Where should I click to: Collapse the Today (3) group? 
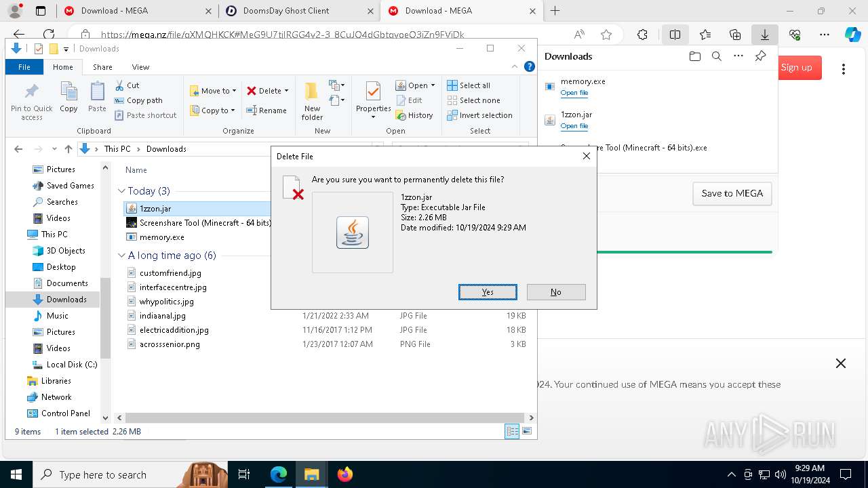pyautogui.click(x=121, y=191)
